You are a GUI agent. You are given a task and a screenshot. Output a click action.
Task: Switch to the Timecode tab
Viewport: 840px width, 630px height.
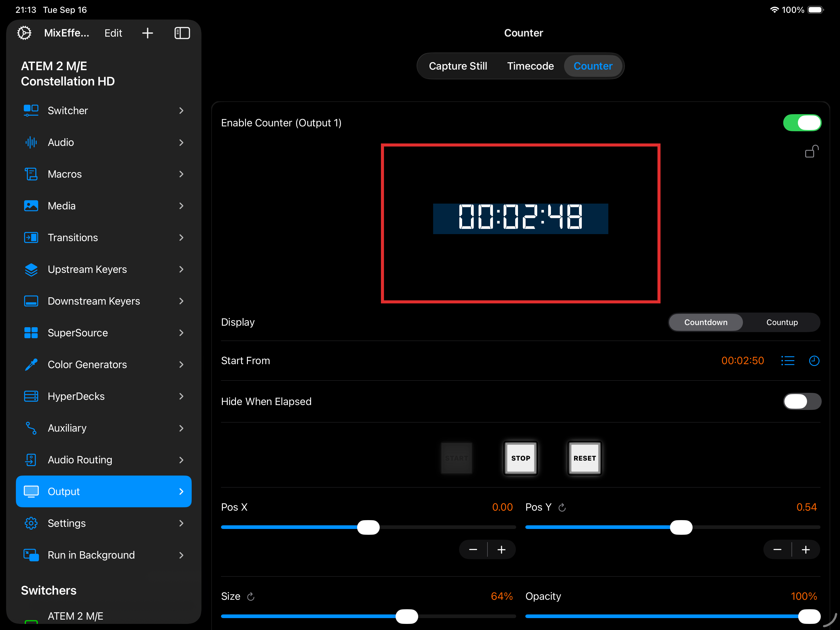point(530,66)
